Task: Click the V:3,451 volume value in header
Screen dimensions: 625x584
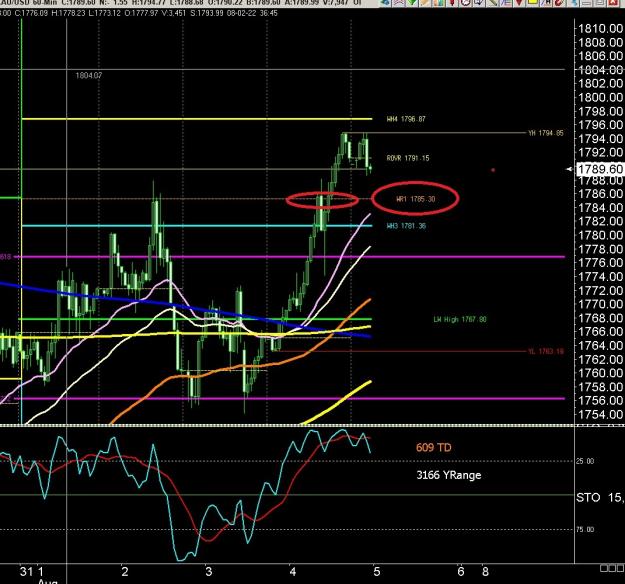Action: coord(174,13)
